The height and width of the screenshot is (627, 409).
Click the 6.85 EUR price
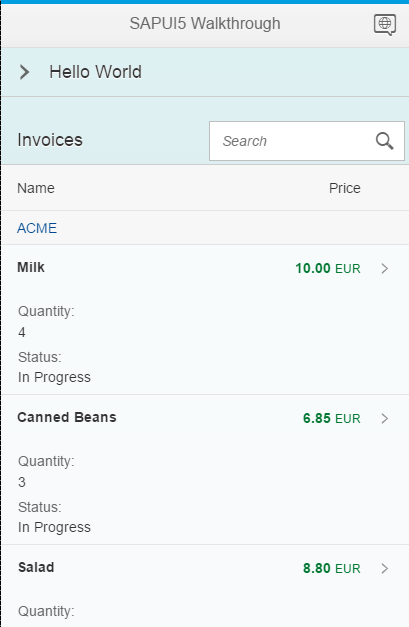[x=331, y=418]
